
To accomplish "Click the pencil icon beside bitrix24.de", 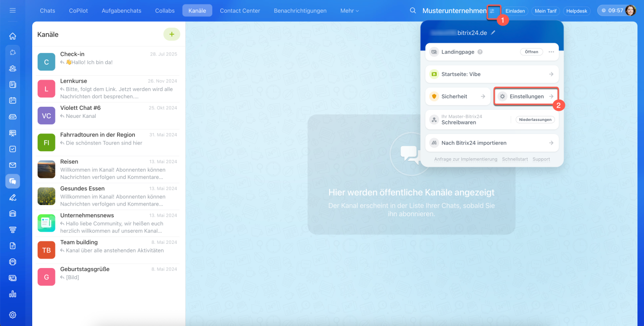I will point(494,32).
